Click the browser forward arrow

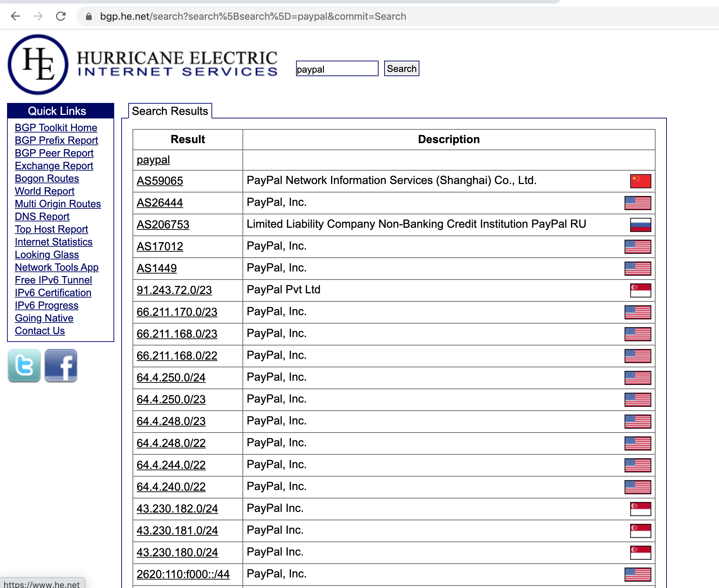pyautogui.click(x=38, y=16)
